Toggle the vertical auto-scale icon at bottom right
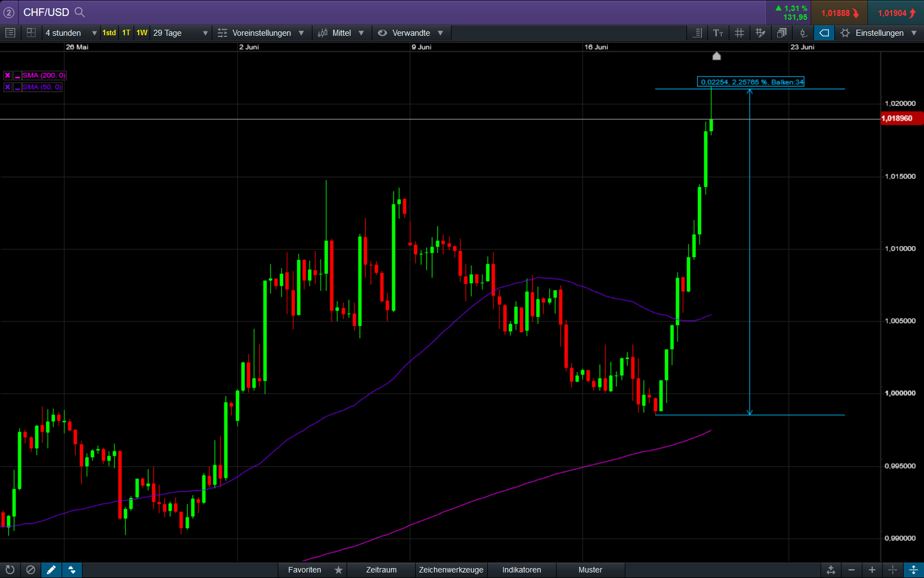The image size is (924, 578). 914,570
